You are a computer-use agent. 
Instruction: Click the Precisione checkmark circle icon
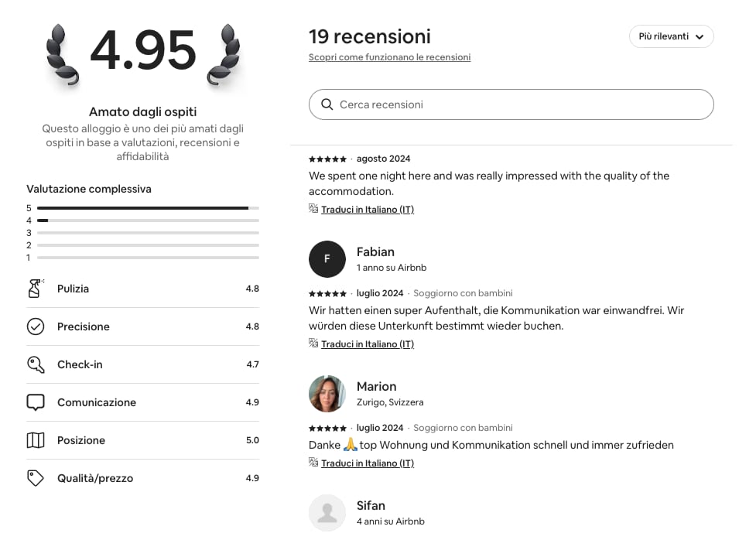pyautogui.click(x=35, y=326)
